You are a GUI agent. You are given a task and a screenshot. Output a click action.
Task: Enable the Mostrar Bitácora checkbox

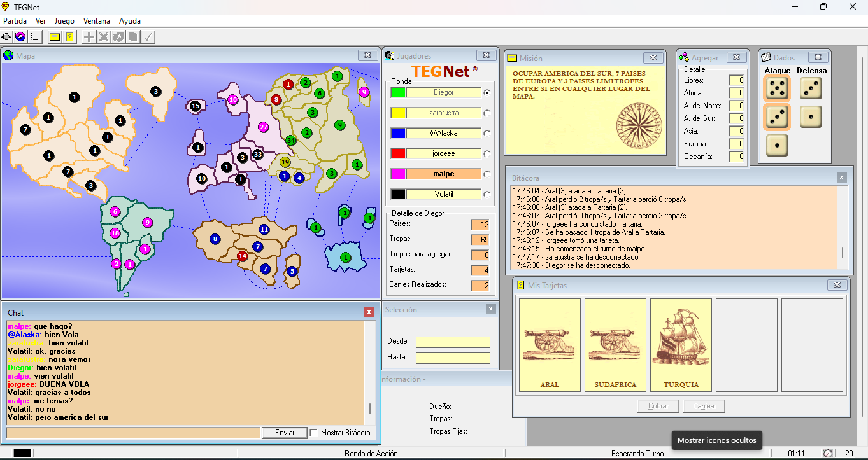[x=314, y=433]
